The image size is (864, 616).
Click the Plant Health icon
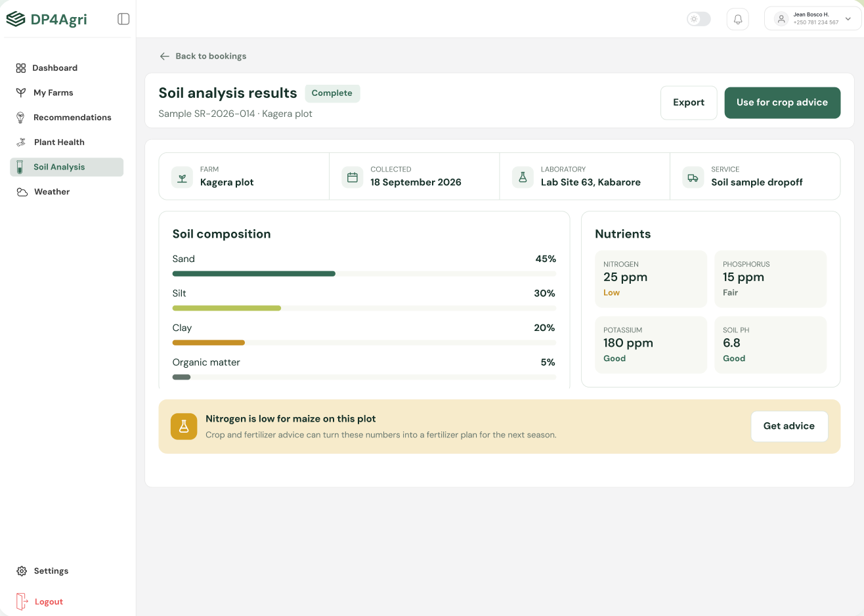click(x=21, y=142)
